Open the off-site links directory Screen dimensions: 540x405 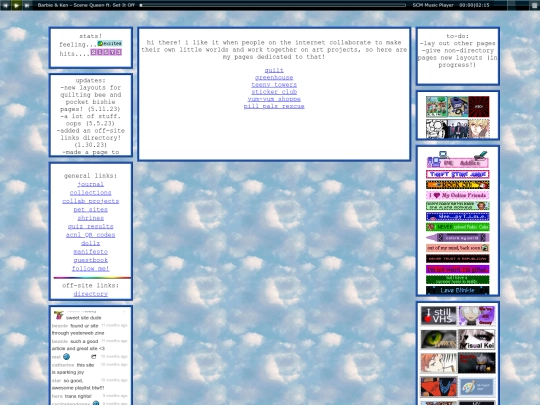point(91,294)
